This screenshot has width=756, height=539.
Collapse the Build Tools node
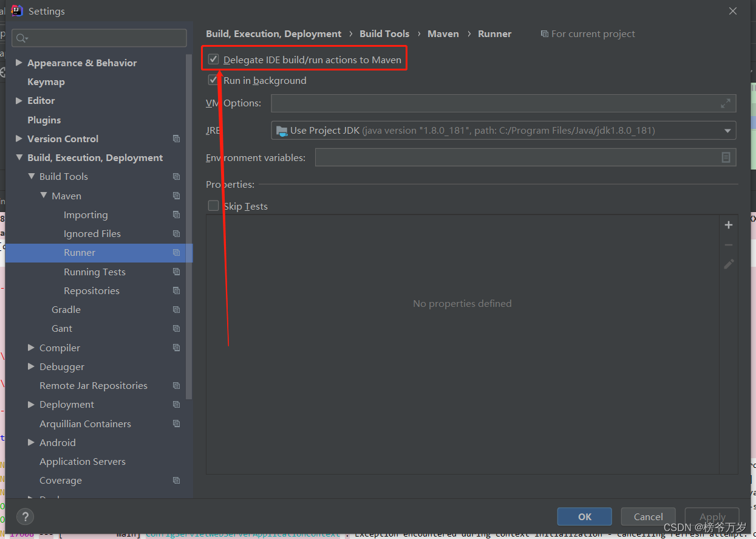32,176
